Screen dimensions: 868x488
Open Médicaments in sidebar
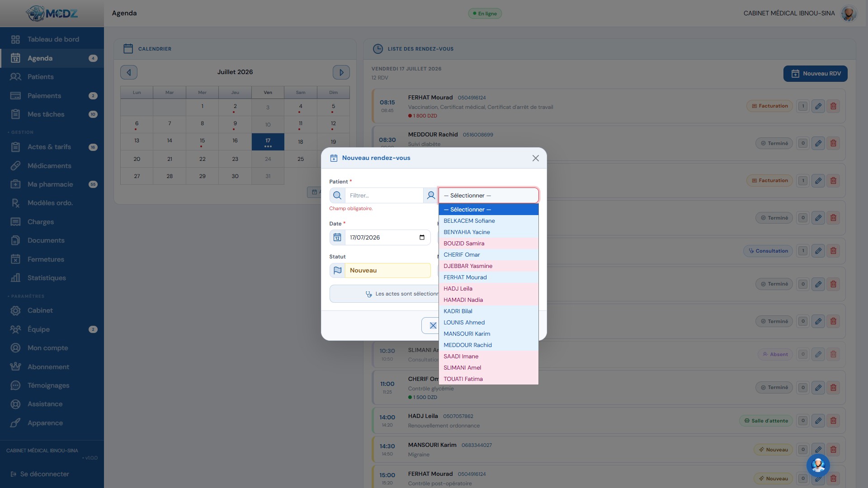(x=52, y=166)
